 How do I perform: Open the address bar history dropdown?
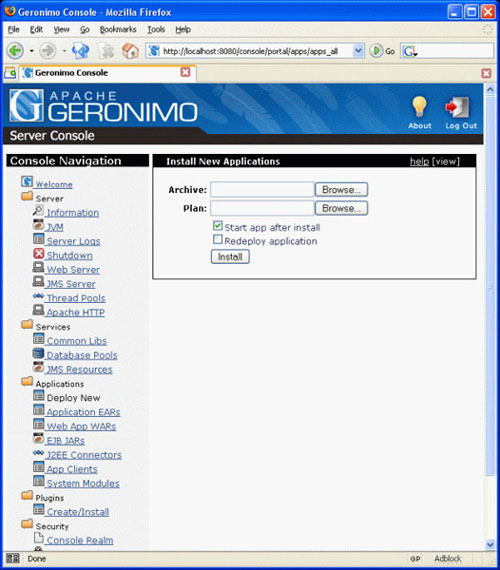click(358, 51)
